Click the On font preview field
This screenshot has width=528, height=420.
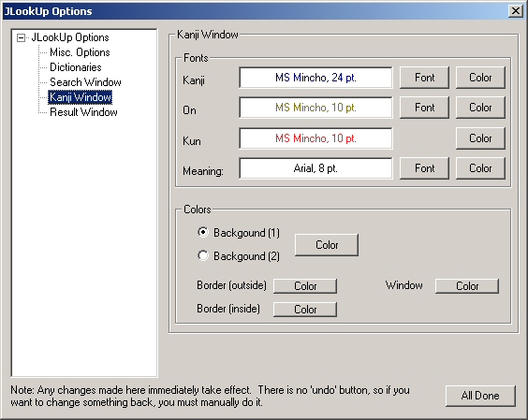(x=315, y=108)
